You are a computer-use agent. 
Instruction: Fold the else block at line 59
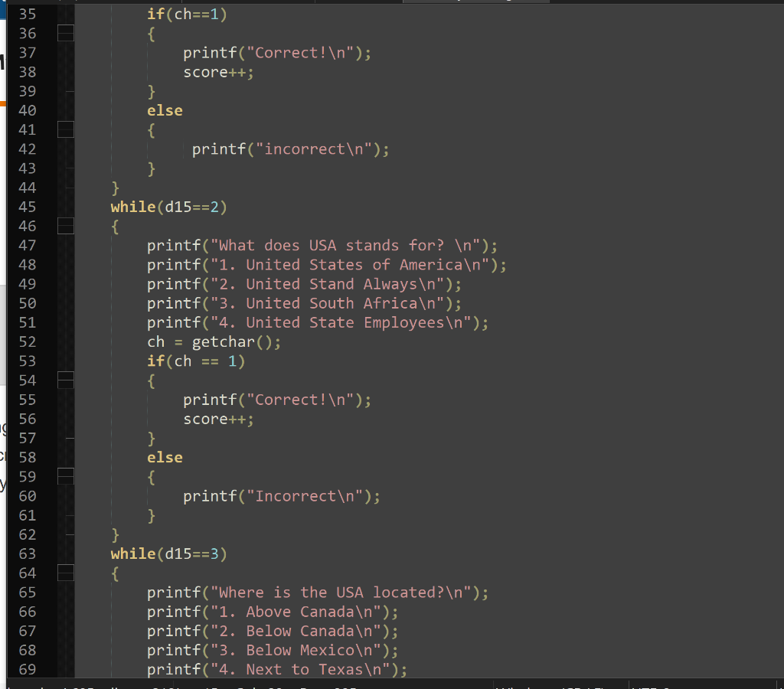pyautogui.click(x=66, y=476)
